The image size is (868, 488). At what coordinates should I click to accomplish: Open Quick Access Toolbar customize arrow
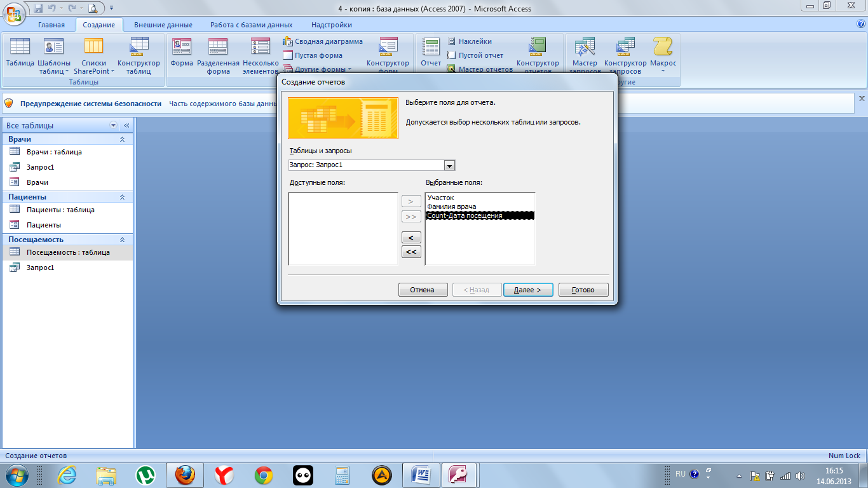pos(112,8)
